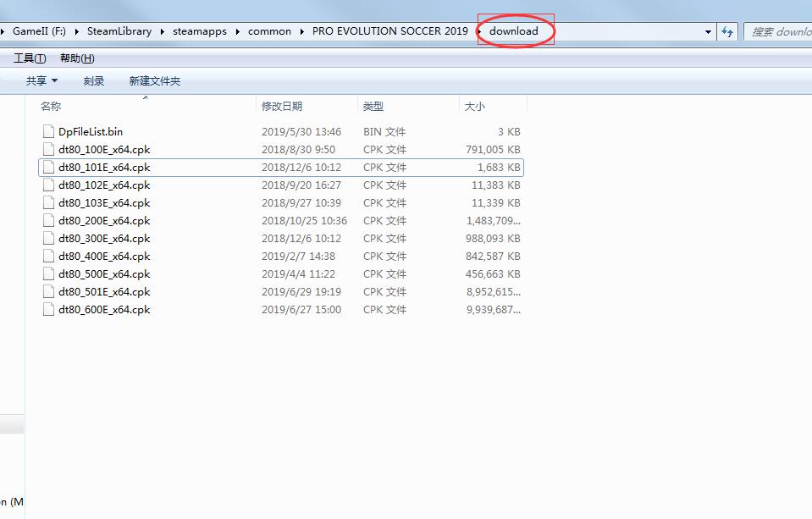Select the dt80_200E_x64.cpk file icon
Viewport: 812px width, 519px height.
[x=48, y=221]
